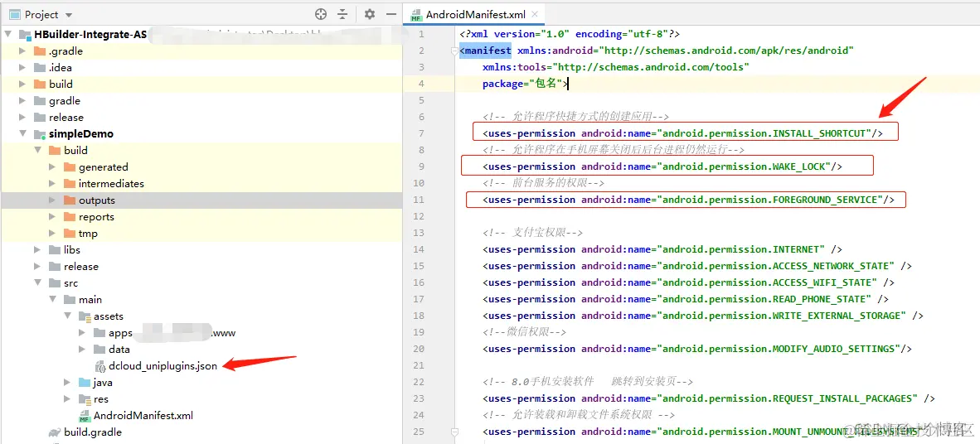This screenshot has height=444, width=980.
Task: Click the ACCESS_NETWORK_STATE permission line
Action: coord(697,266)
